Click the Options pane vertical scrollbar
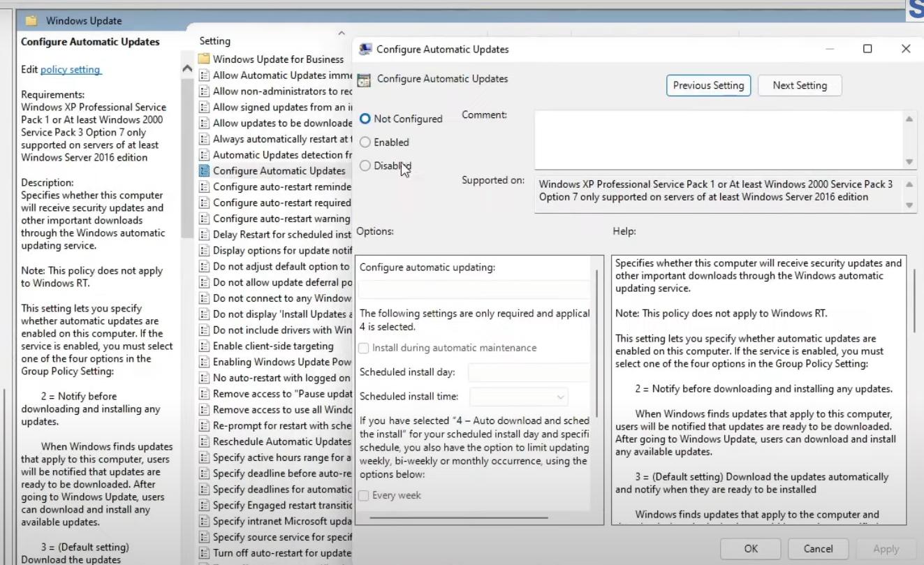This screenshot has width=924, height=565. coord(597,343)
